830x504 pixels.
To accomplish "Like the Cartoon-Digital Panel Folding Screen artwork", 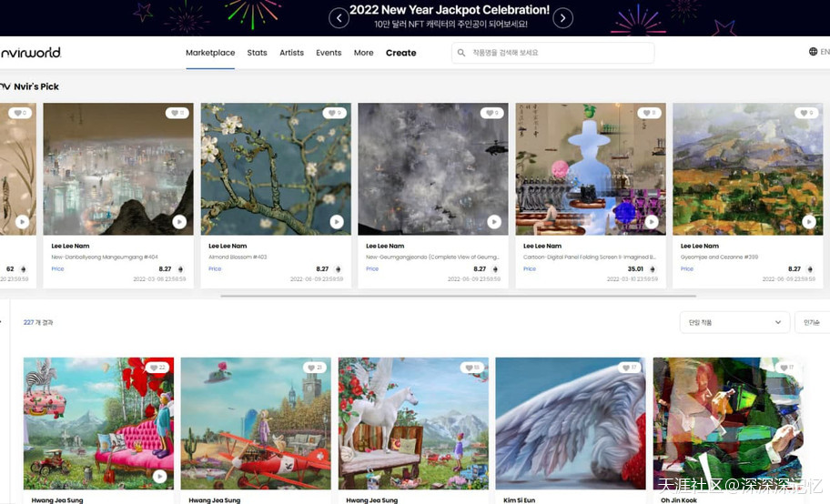I will (649, 113).
